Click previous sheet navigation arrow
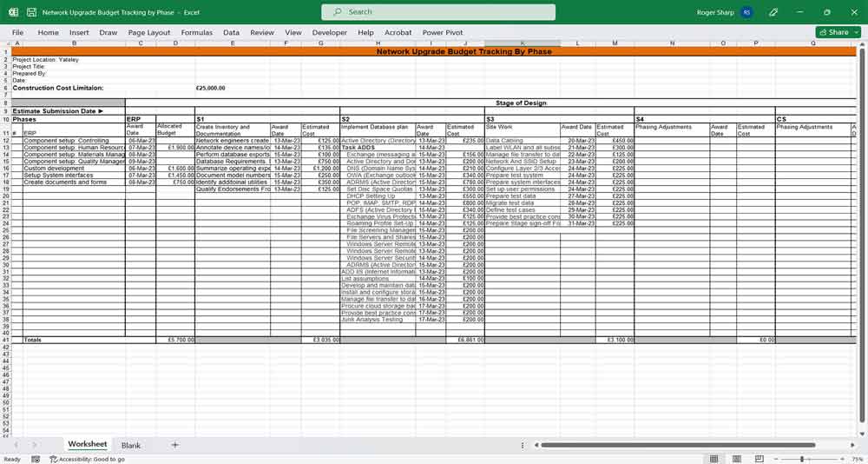 [x=16, y=445]
